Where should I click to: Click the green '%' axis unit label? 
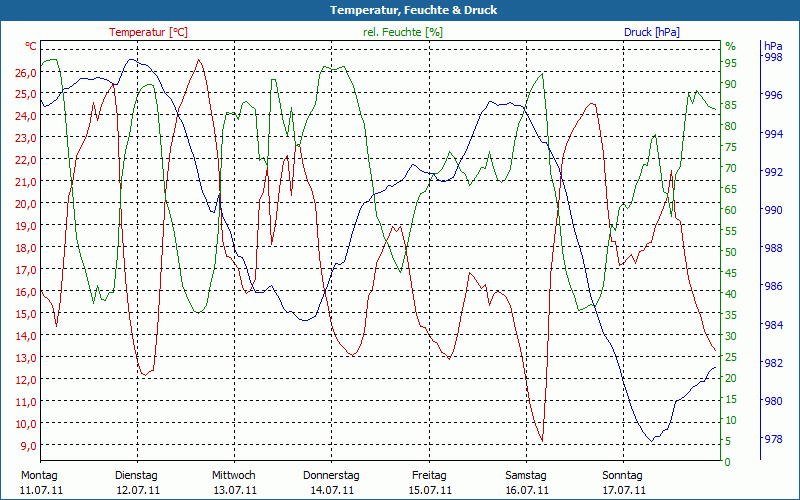(731, 46)
